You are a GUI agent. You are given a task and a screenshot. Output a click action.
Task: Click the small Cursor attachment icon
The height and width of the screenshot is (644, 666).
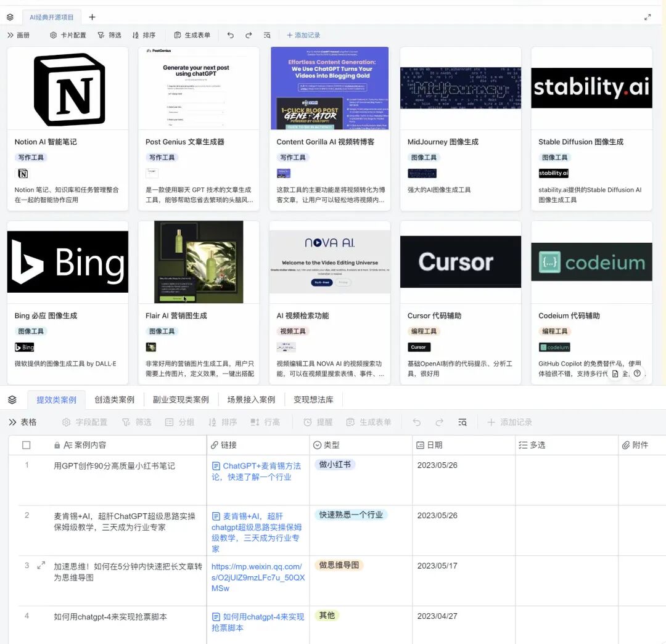pos(419,347)
